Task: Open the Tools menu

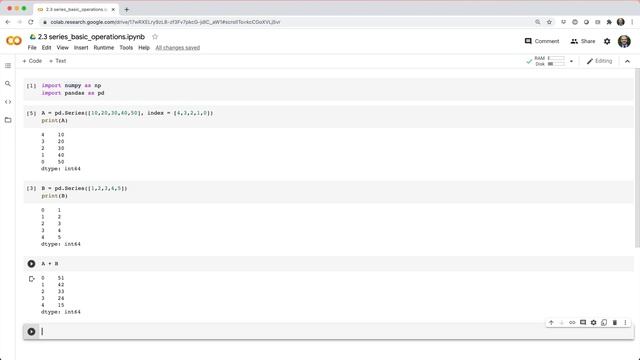Action: pos(126,48)
